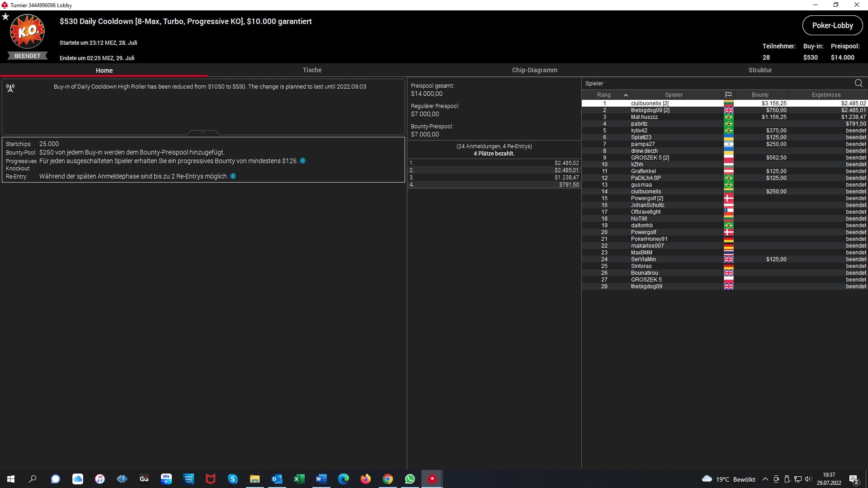Select player row PokerHoney91
This screenshot has height=488, width=868.
pyautogui.click(x=725, y=239)
